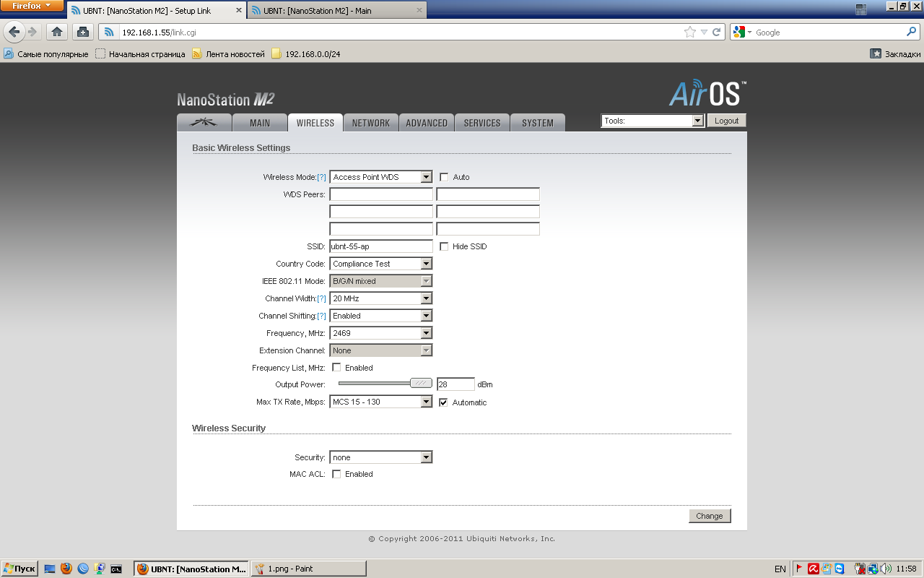The height and width of the screenshot is (578, 924).
Task: Expand the Channel Width dropdown
Action: click(381, 298)
